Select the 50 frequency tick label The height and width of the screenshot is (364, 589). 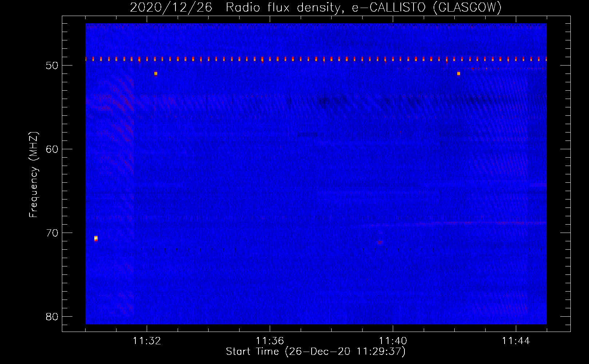click(x=52, y=66)
